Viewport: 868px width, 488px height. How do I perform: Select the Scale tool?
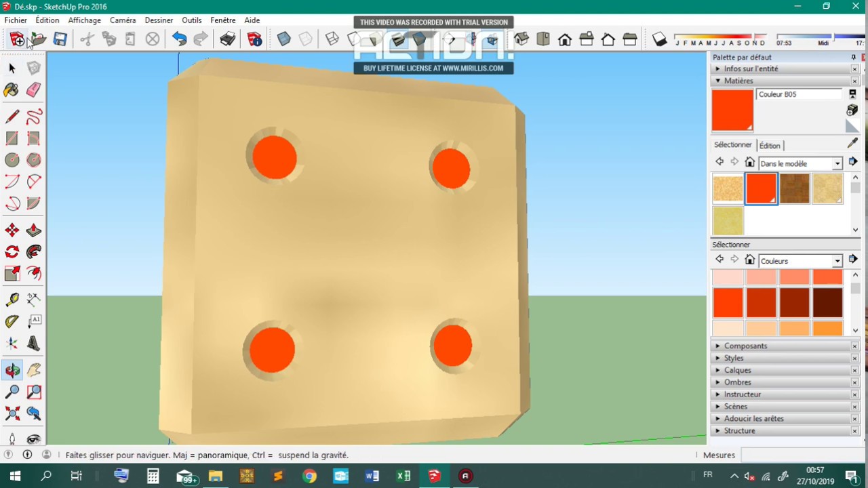[x=12, y=273]
